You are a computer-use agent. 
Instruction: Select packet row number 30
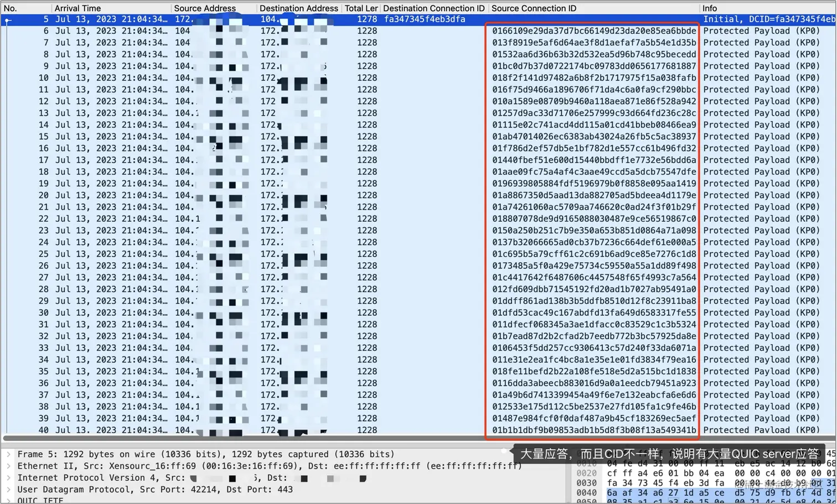(x=418, y=313)
